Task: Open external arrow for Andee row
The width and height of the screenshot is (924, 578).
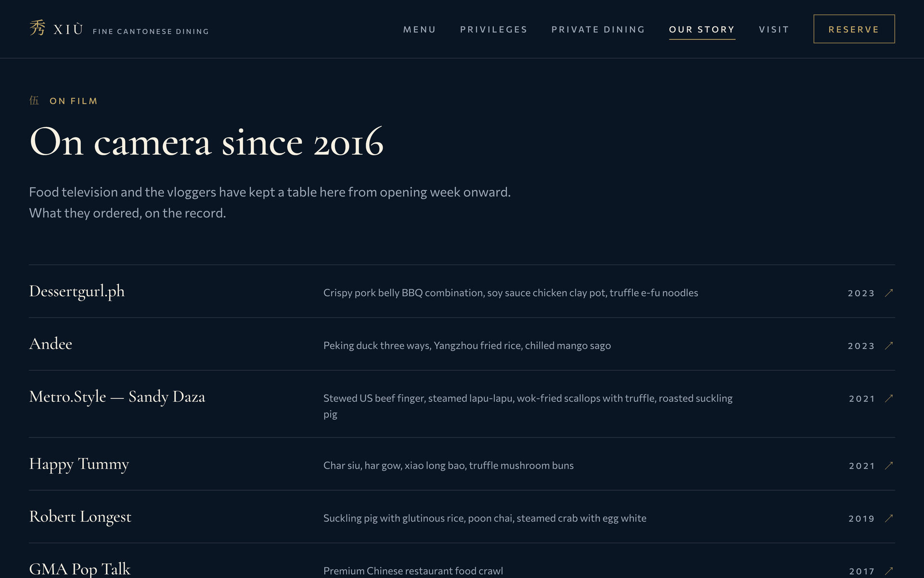Action: [889, 345]
